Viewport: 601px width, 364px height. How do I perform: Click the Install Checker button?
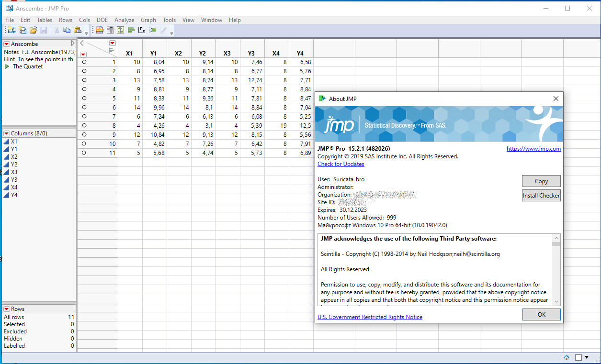(x=541, y=195)
